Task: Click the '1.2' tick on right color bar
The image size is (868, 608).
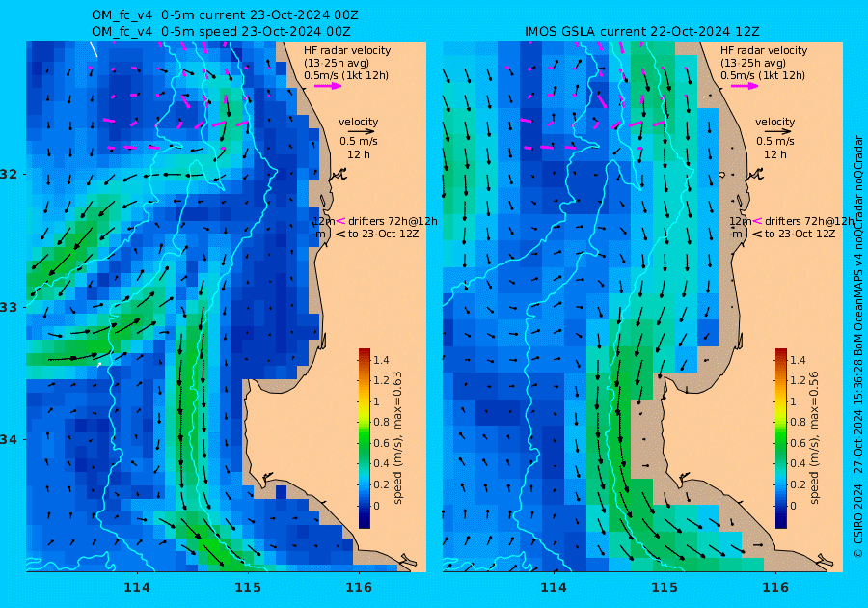Action: (798, 380)
